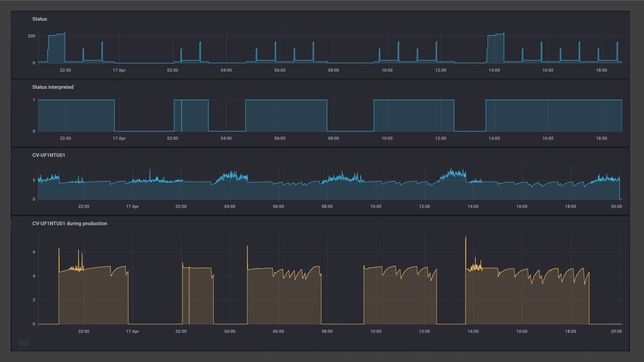Click the blue CV-UF1NTU01 bump near 04:00
This screenshot has height=362, width=644.
click(232, 177)
